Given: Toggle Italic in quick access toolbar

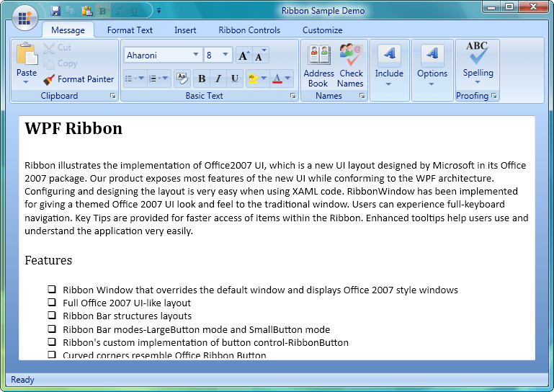Looking at the screenshot, I should point(119,12).
